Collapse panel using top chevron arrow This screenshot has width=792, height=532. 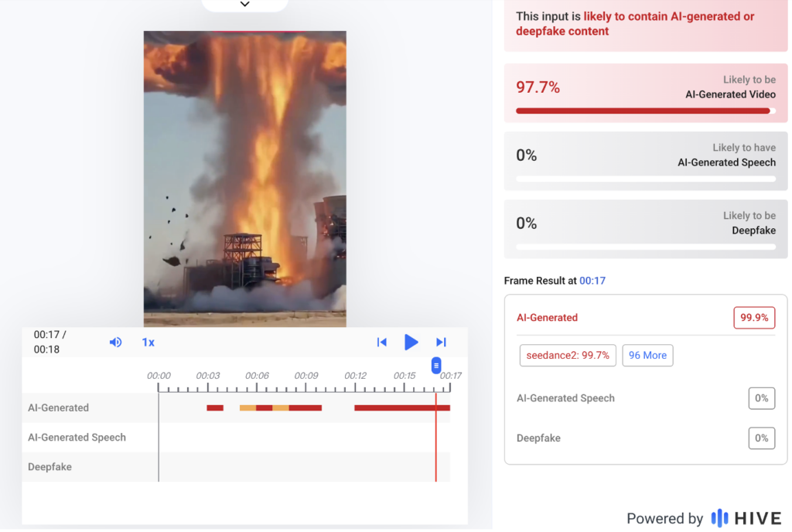(244, 5)
